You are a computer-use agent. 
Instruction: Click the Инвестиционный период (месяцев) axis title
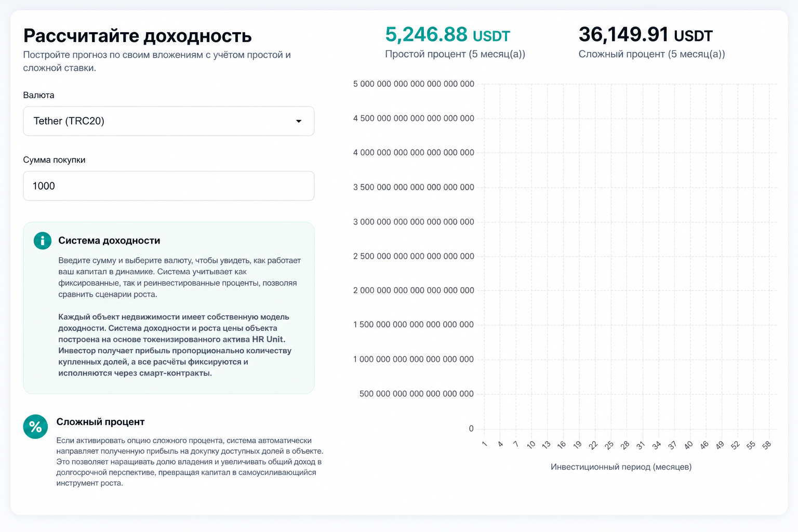(621, 467)
